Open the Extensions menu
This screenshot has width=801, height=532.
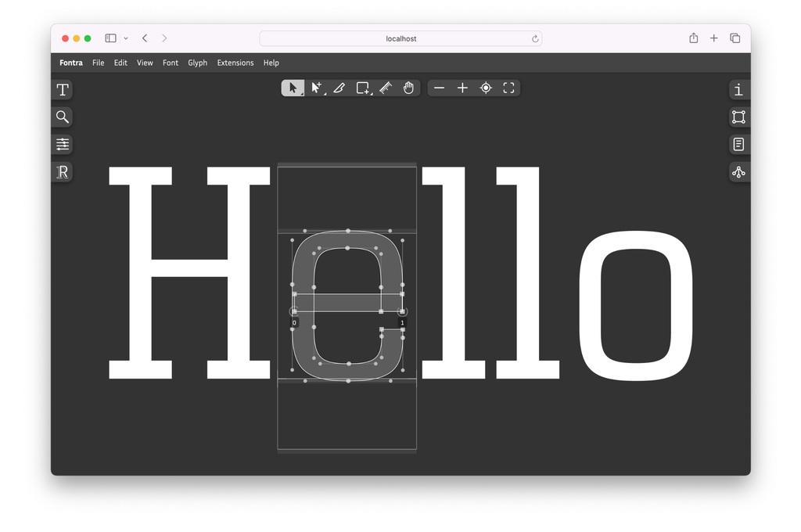click(235, 63)
